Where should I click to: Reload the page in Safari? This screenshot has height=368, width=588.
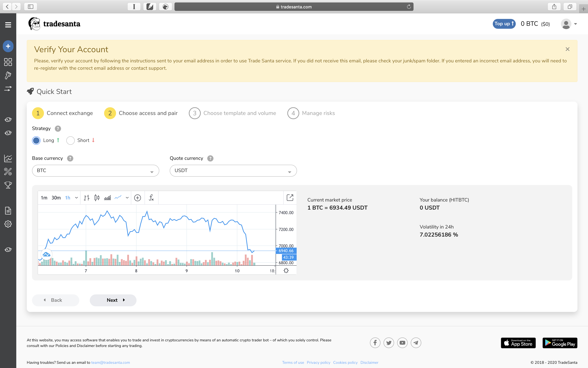(x=409, y=7)
